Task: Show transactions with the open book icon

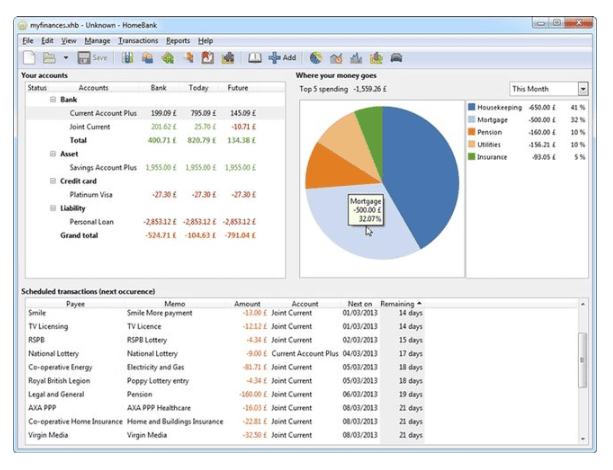Action: 255,58
